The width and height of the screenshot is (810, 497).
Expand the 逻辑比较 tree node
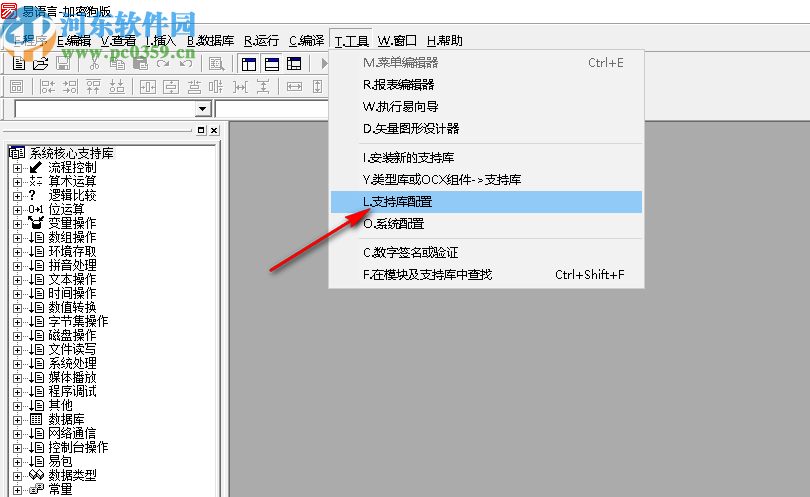tap(18, 196)
